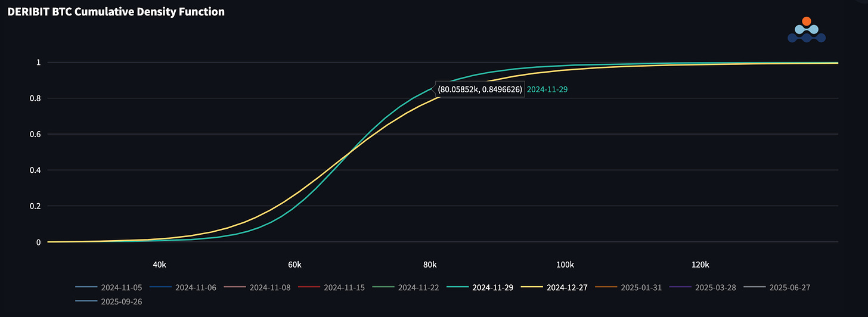Toggle the 2025-09-26 legend series
Screen dimensions: 868x317
coord(108,302)
